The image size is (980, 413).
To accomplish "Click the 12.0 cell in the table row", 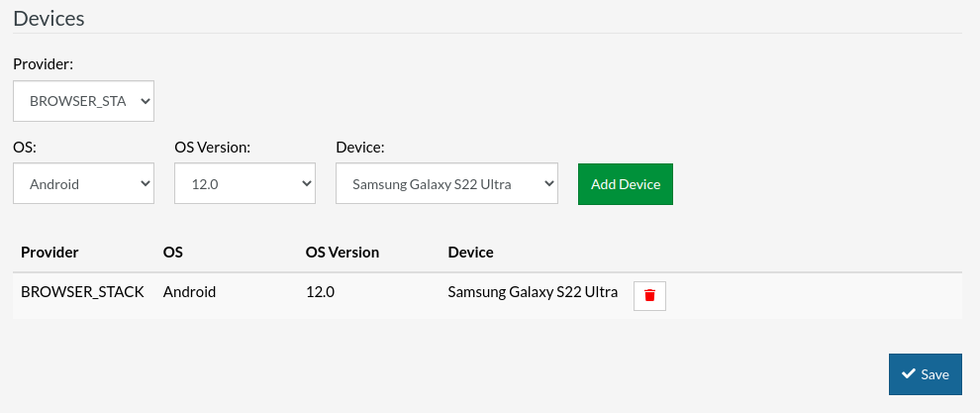I will [x=321, y=292].
